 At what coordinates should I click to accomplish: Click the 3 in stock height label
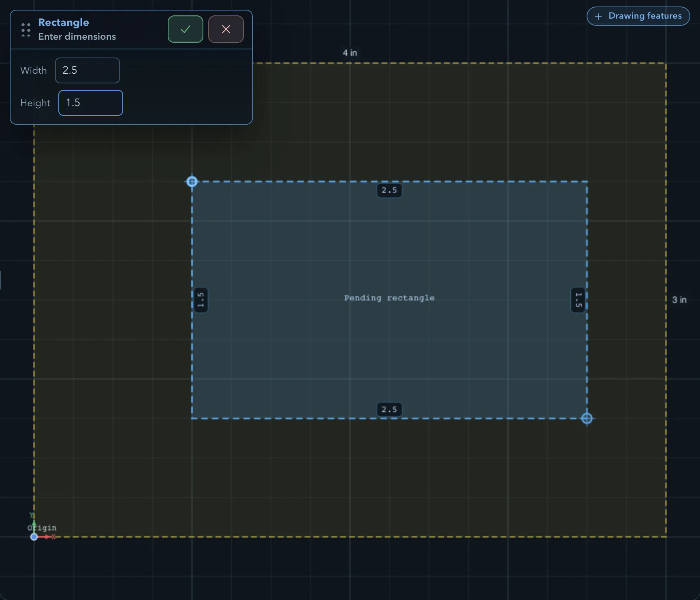coord(679,300)
